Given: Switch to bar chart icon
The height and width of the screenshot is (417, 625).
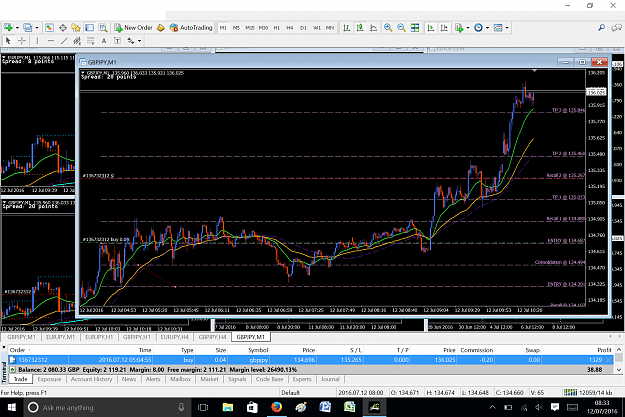Looking at the screenshot, I should [x=347, y=28].
